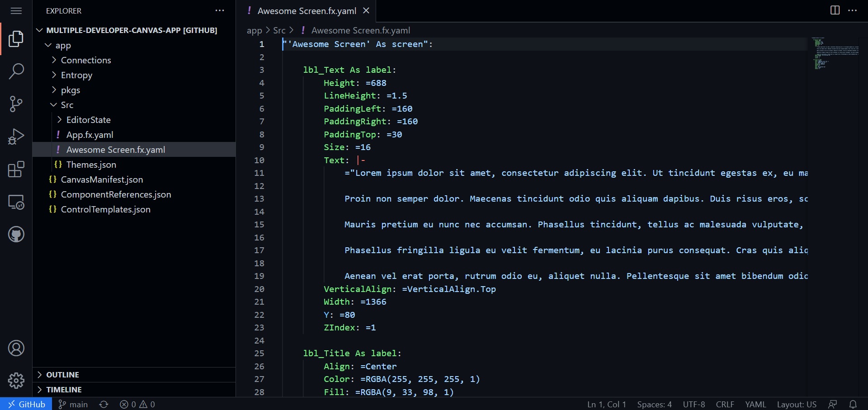868x410 pixels.
Task: Toggle the notifications bell in the status bar
Action: [854, 404]
